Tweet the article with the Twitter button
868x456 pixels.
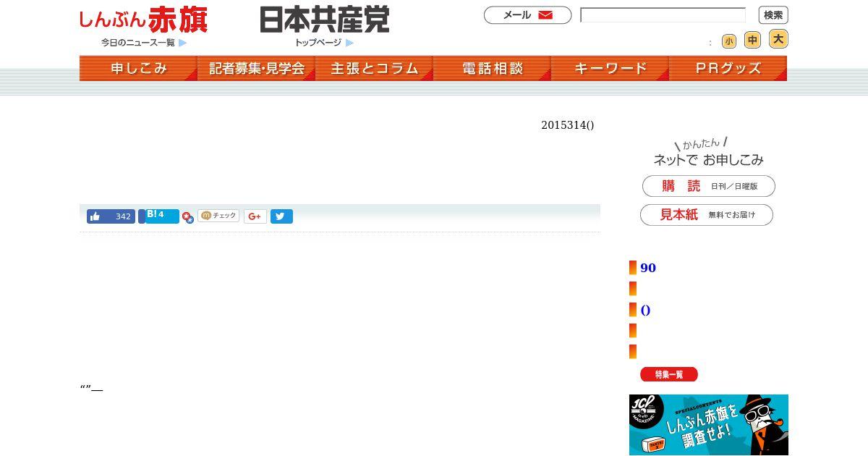point(281,216)
